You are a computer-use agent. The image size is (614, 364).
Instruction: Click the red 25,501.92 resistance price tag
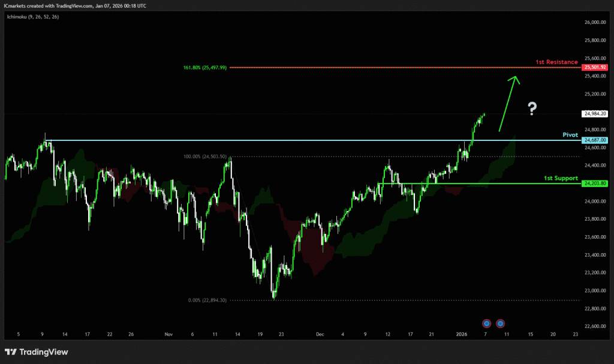595,68
